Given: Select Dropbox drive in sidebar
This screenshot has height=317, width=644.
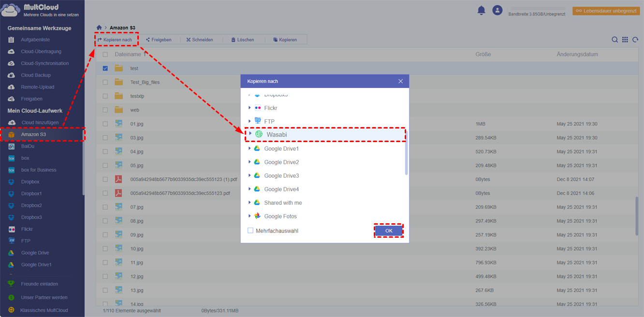Looking at the screenshot, I should coord(30,182).
